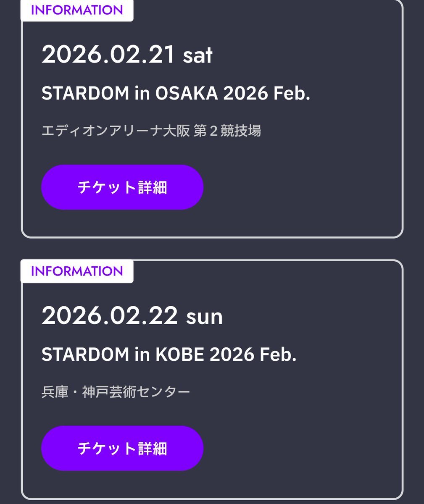Image resolution: width=424 pixels, height=504 pixels.
Task: Click the INFORMATION tag on the Osaka card
Action: click(77, 10)
